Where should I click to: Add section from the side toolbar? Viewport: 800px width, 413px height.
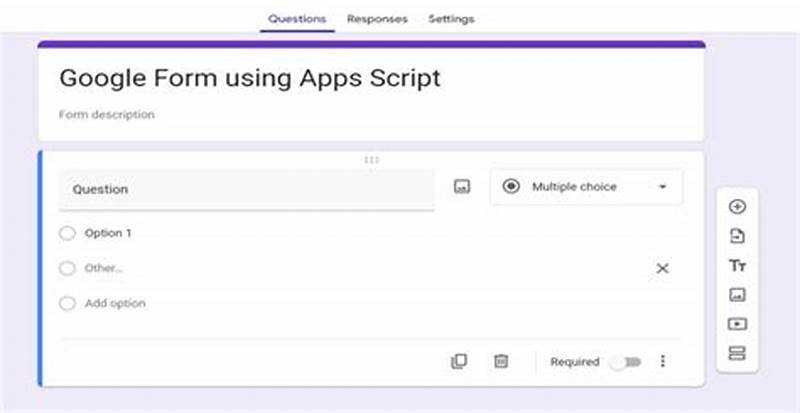pyautogui.click(x=737, y=353)
